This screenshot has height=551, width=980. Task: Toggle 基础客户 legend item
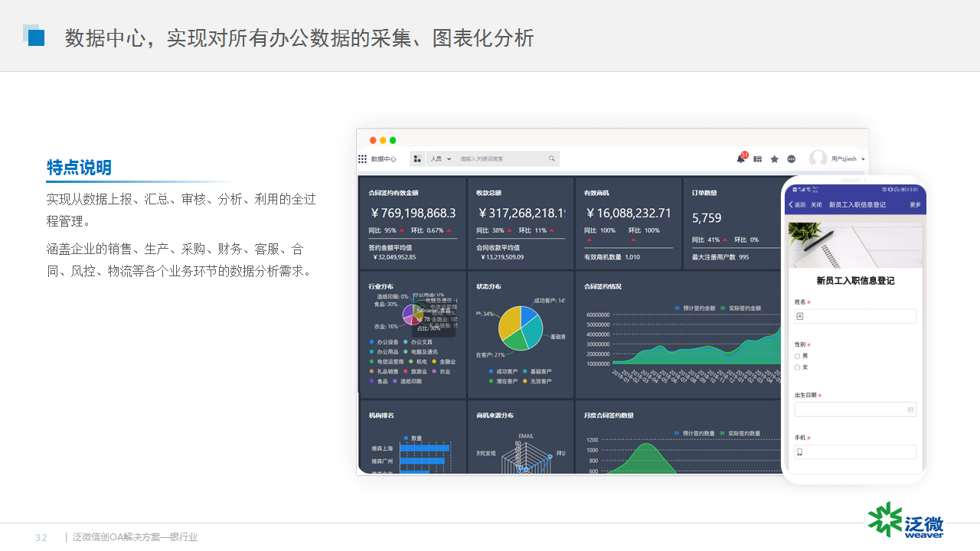pos(537,371)
